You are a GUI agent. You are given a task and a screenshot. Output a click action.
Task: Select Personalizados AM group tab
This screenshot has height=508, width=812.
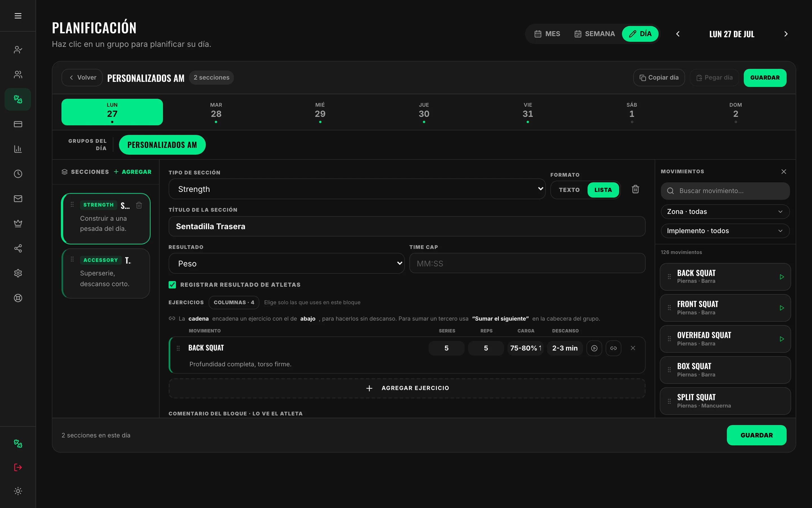[x=162, y=145]
